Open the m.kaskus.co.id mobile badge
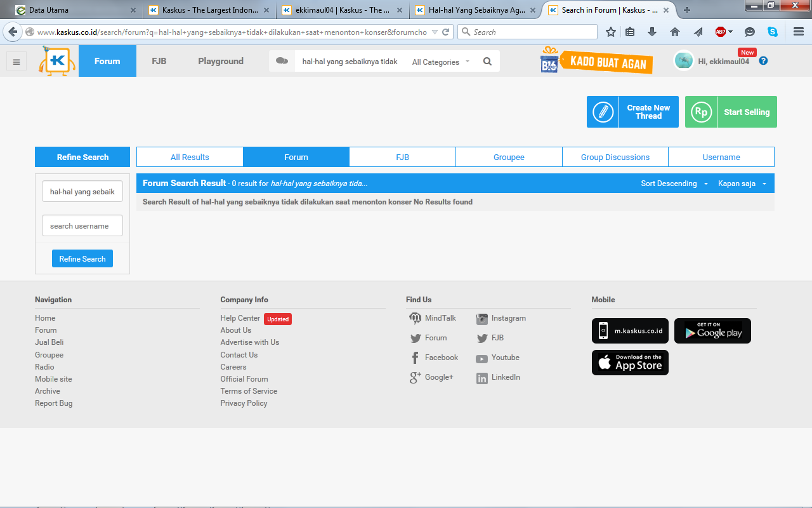Viewport: 812px width, 508px height. click(x=630, y=331)
